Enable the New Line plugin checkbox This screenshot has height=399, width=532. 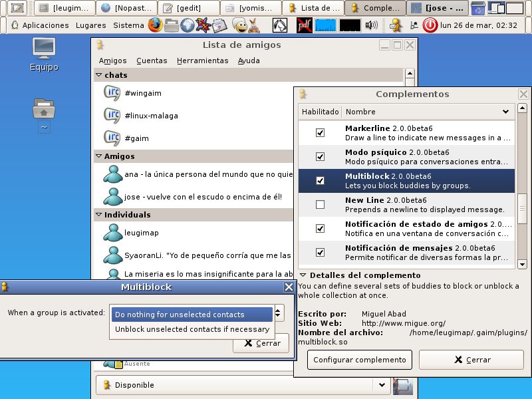(320, 205)
